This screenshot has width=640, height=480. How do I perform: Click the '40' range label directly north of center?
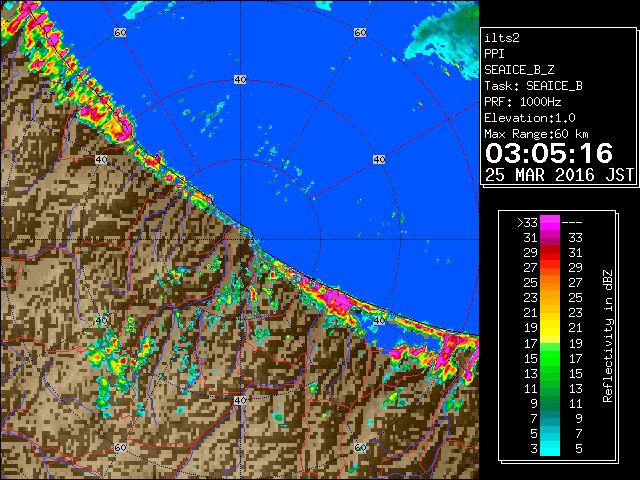[x=240, y=80]
